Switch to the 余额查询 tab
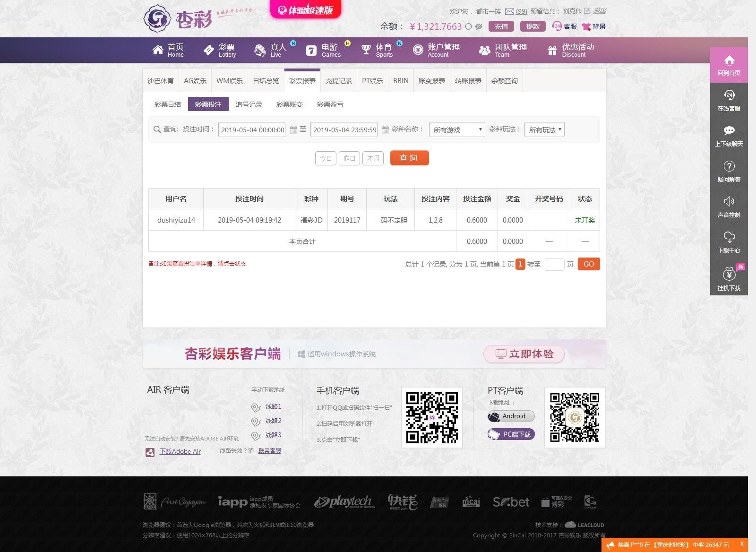756x552 pixels. (505, 81)
